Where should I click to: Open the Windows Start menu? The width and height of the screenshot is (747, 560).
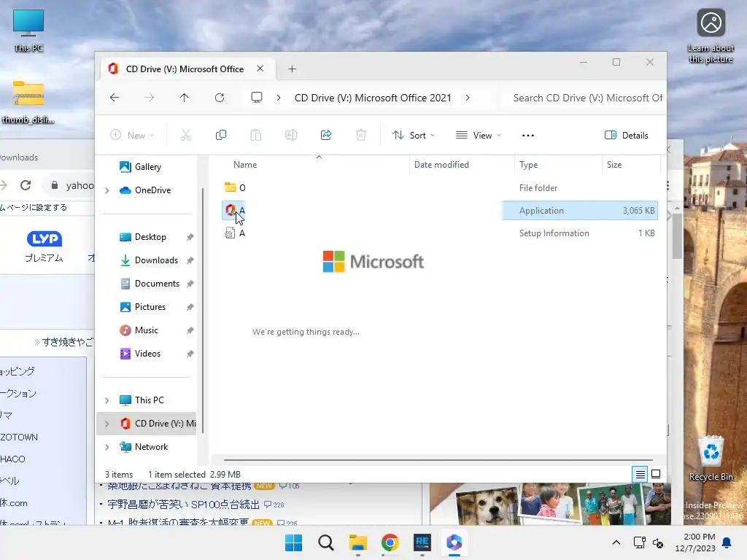293,542
